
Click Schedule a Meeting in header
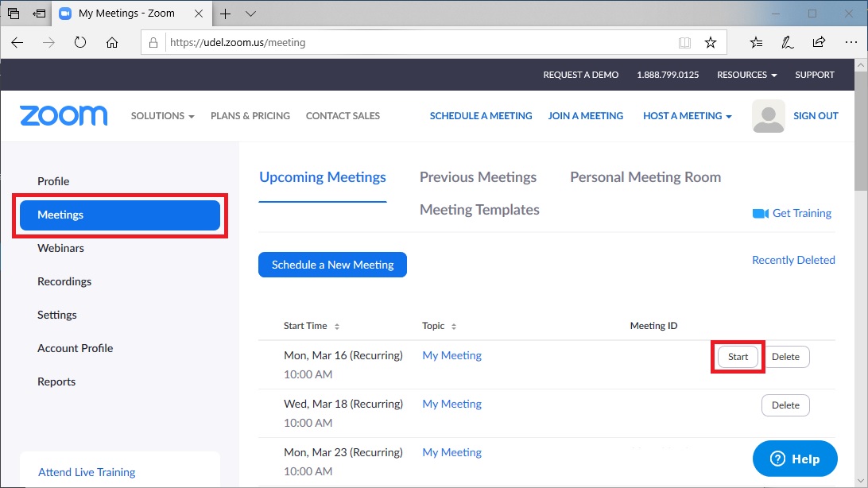480,115
